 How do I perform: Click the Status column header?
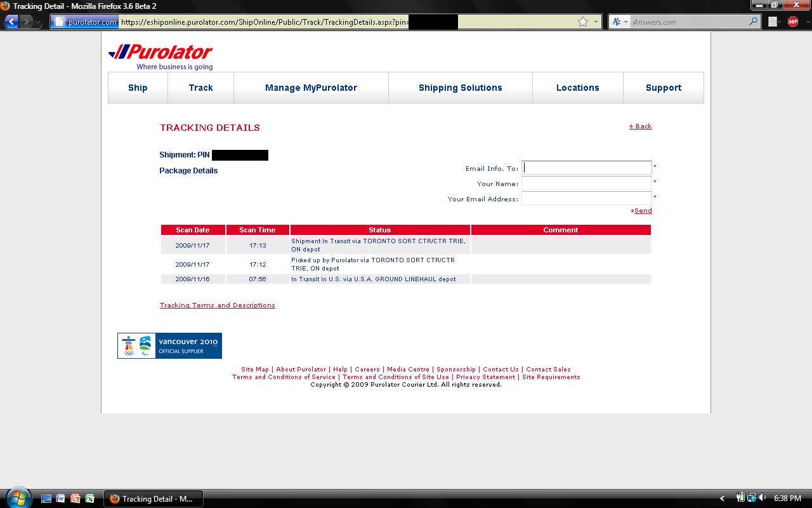[x=380, y=230]
